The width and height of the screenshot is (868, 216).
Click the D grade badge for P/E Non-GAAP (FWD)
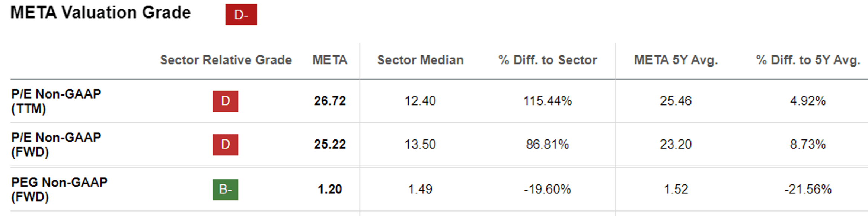(x=225, y=145)
